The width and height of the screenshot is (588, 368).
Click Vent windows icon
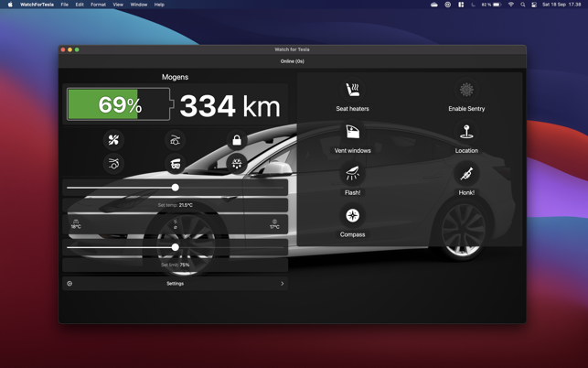(352, 132)
